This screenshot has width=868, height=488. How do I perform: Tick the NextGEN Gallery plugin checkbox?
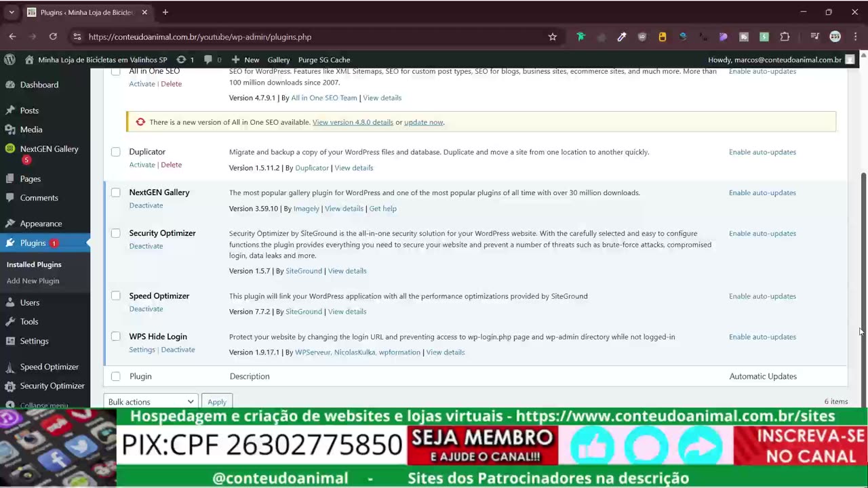click(116, 192)
